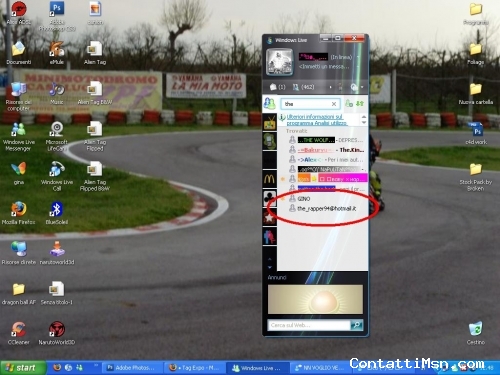Click the contacts people icon beside search
The width and height of the screenshot is (500, 375).
coord(269,104)
